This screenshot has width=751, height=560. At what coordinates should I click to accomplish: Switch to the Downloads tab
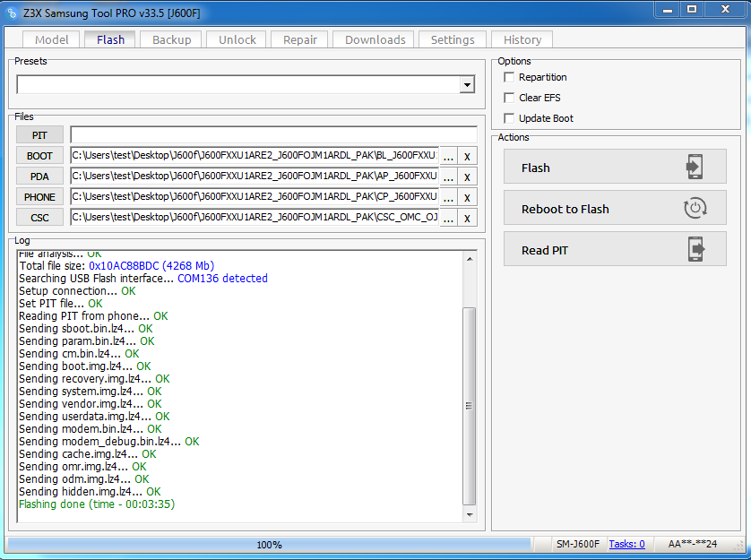click(x=375, y=39)
